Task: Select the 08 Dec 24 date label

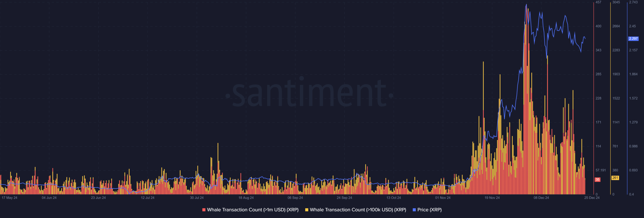Action: tap(541, 198)
